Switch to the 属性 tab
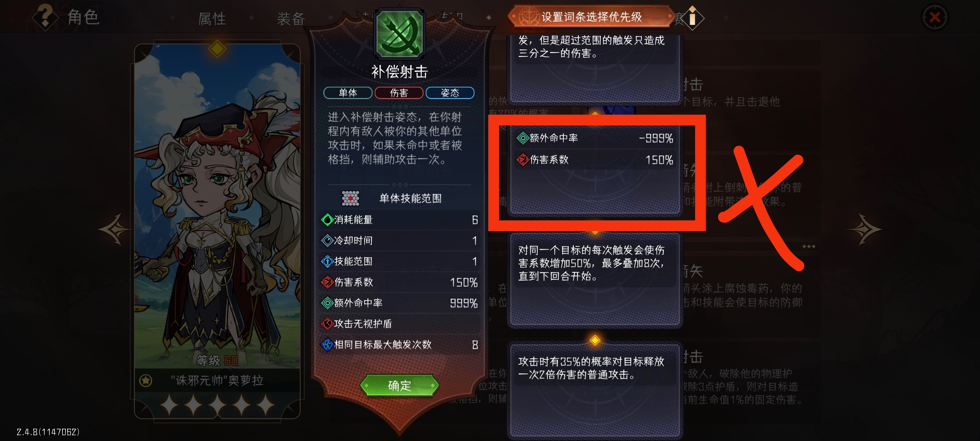This screenshot has height=441, width=980. coord(212,18)
